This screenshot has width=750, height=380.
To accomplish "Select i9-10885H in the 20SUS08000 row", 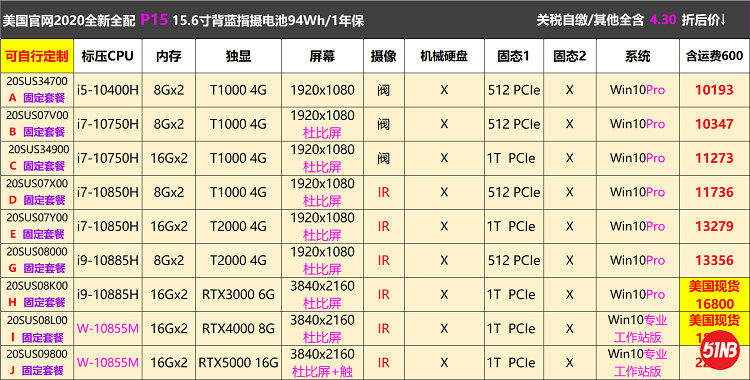I will (x=108, y=260).
